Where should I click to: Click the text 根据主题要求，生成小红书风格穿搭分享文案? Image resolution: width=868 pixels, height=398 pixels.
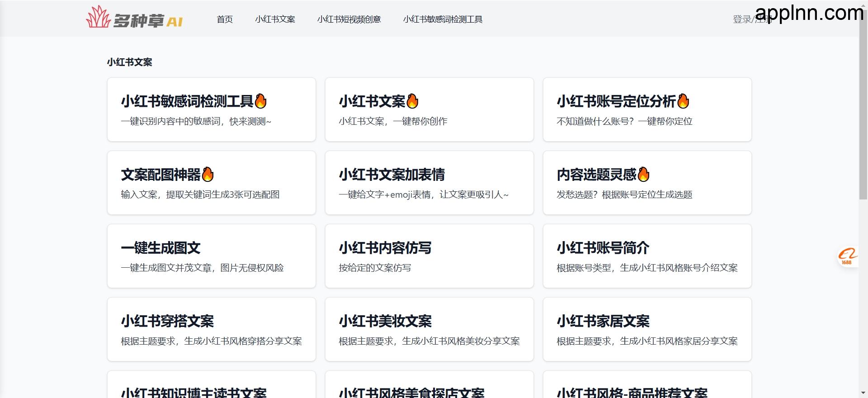pos(211,341)
